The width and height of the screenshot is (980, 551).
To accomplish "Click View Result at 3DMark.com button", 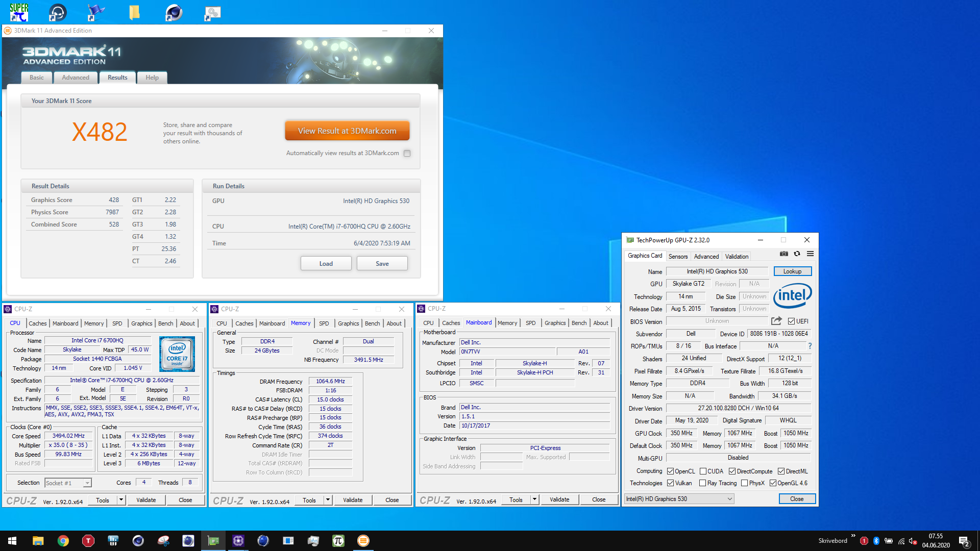I will tap(347, 131).
